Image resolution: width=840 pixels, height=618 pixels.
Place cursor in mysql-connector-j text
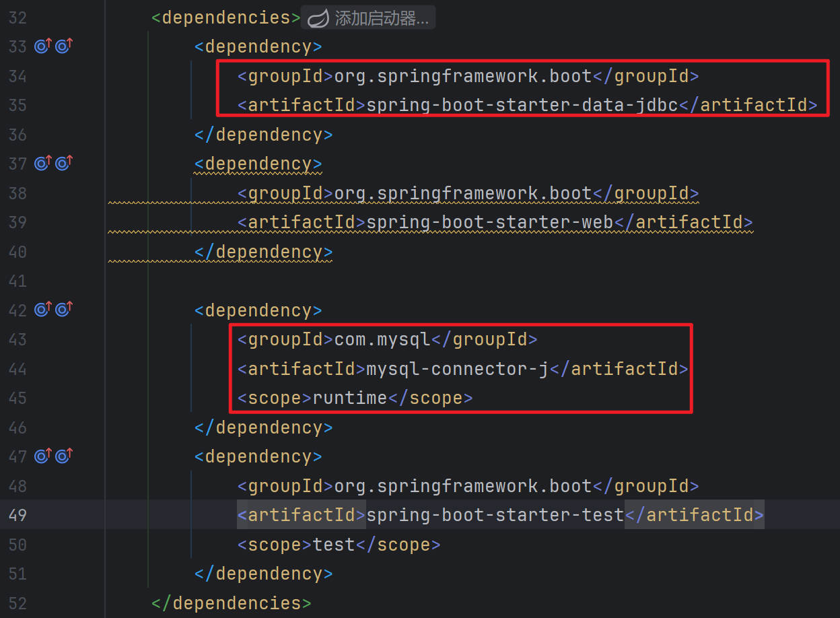click(x=457, y=369)
